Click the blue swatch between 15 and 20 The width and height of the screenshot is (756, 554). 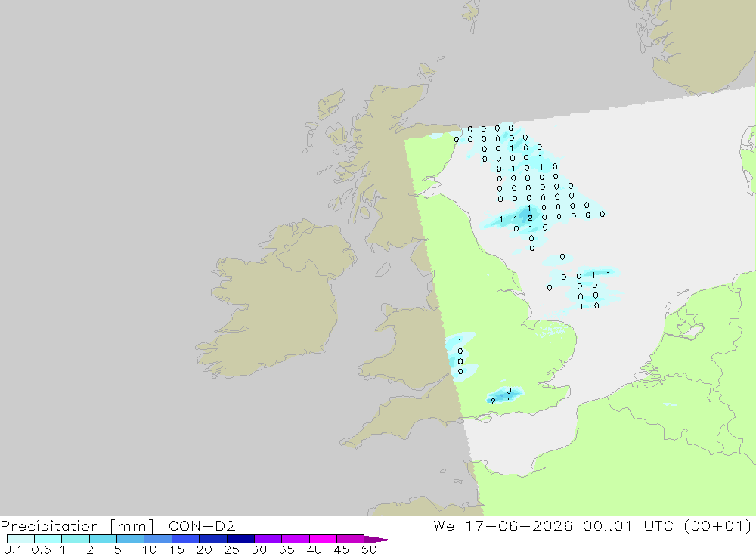point(186,539)
